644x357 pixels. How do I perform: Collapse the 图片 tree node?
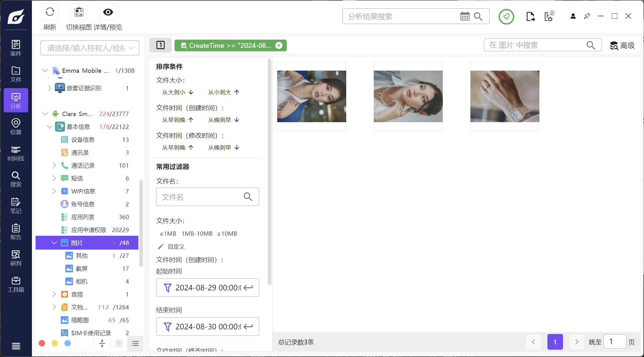click(54, 243)
